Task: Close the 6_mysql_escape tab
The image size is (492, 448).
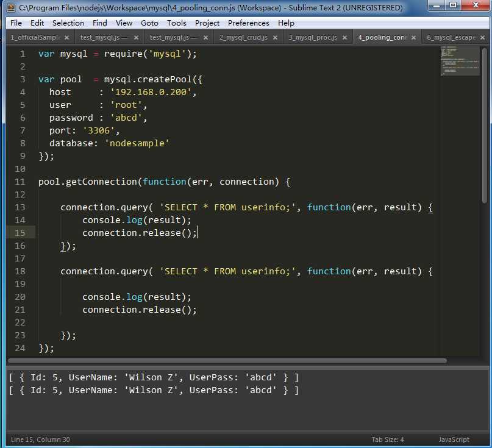Action: click(x=483, y=38)
